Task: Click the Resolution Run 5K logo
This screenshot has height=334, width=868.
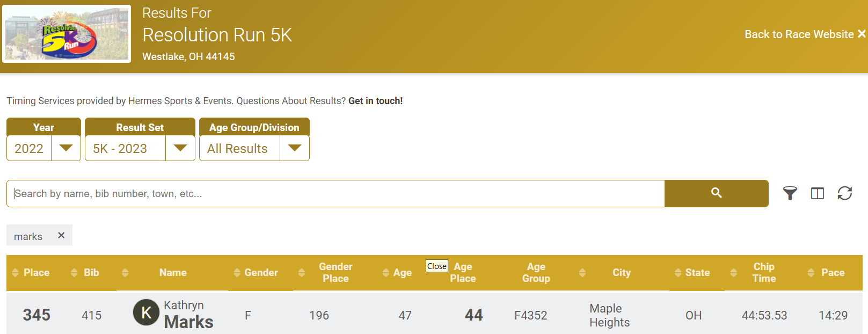Action: click(x=67, y=34)
